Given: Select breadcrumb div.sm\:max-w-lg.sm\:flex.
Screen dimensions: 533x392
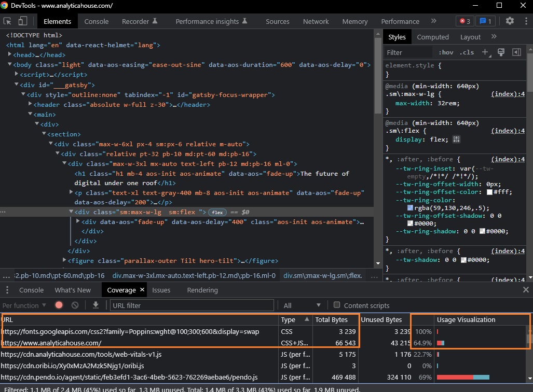Looking at the screenshot, I should pos(323,275).
